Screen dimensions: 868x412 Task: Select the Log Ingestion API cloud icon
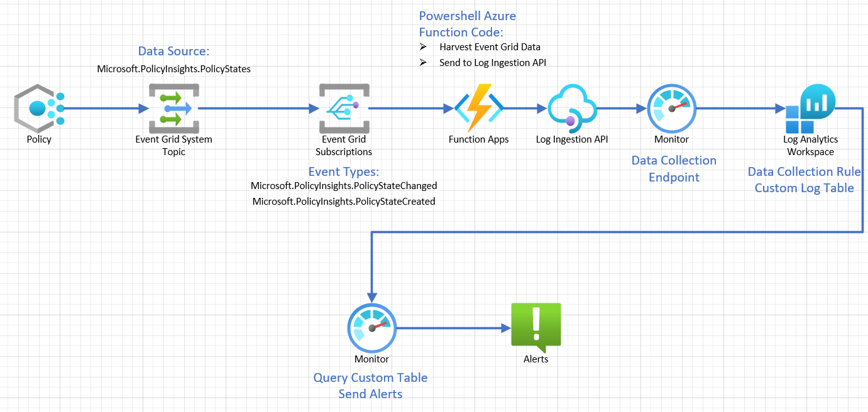point(571,108)
